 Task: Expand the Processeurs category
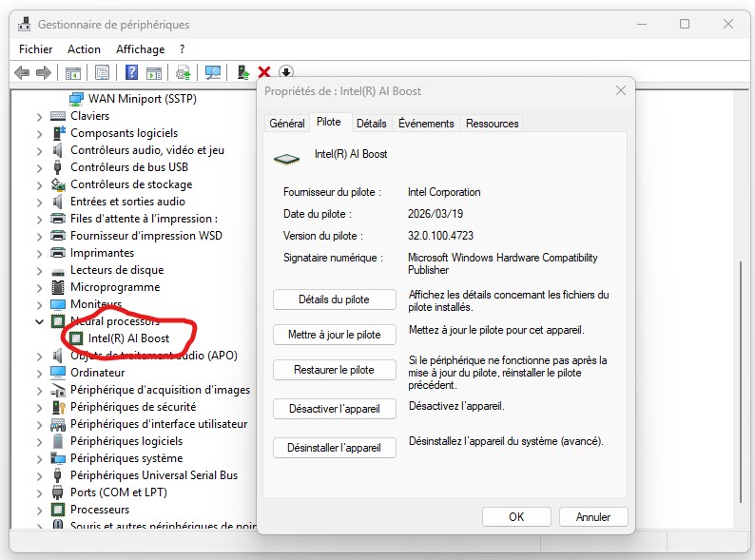[40, 510]
